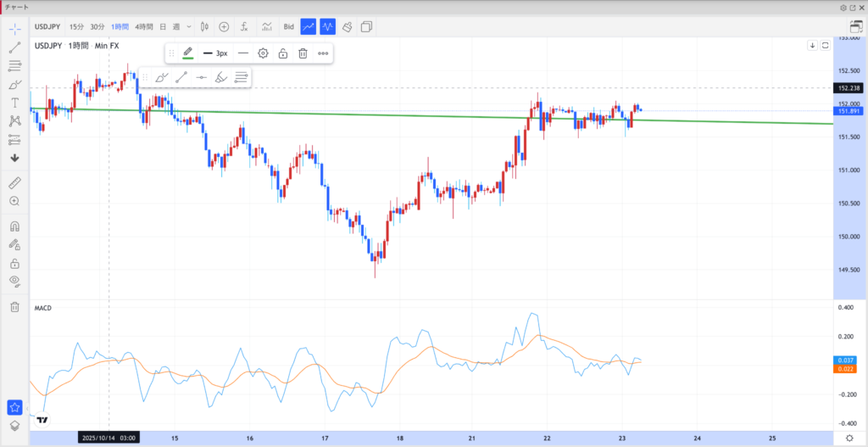This screenshot has width=868, height=447.
Task: Click the zoom in magnifier tool
Action: click(x=14, y=201)
